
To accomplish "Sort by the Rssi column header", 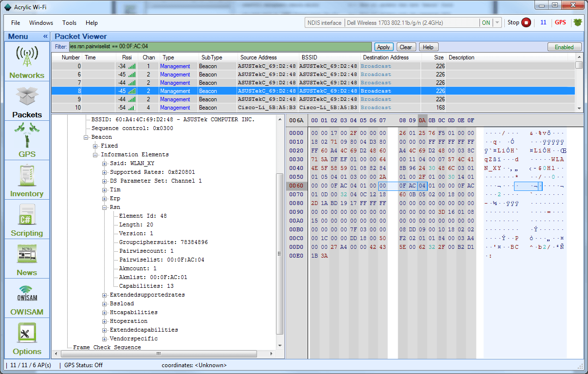I will tap(127, 57).
